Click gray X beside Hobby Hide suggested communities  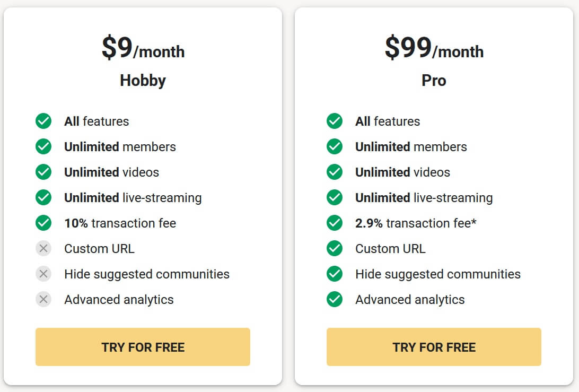pos(43,274)
